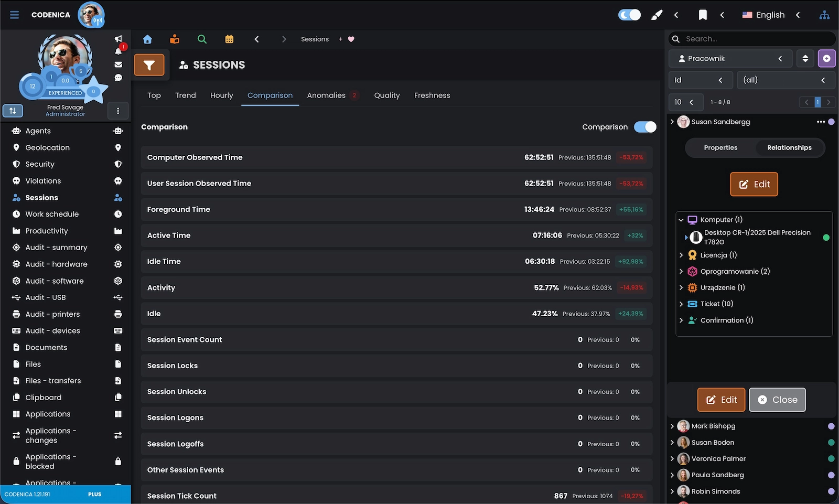This screenshot has height=504, width=839.
Task: Open the notifications bell icon
Action: [119, 51]
